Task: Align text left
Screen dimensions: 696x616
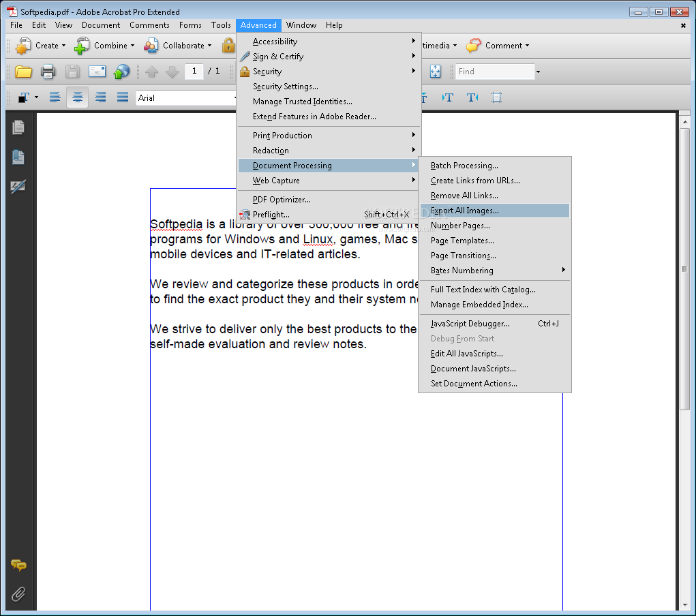Action: click(55, 97)
